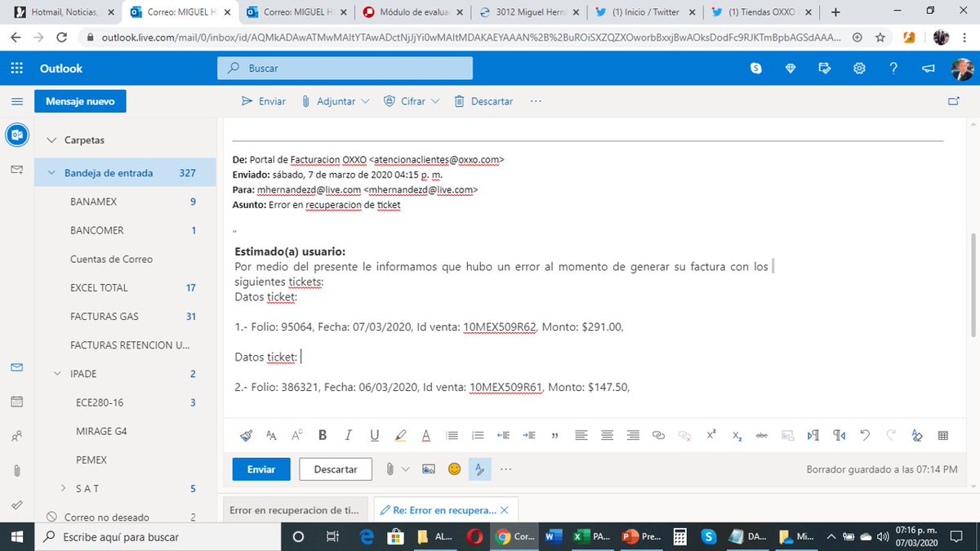The width and height of the screenshot is (980, 551).
Task: Clear formatting with eraser icon
Action: pos(916,435)
